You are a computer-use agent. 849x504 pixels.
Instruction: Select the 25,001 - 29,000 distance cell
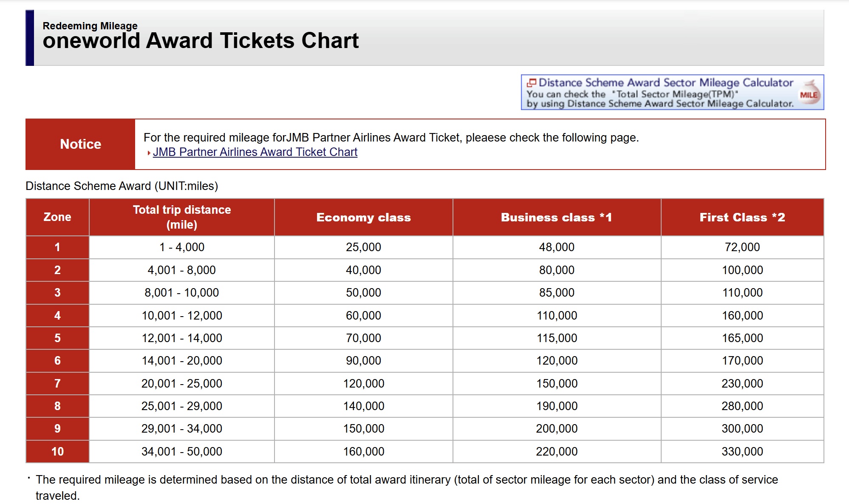(x=182, y=406)
